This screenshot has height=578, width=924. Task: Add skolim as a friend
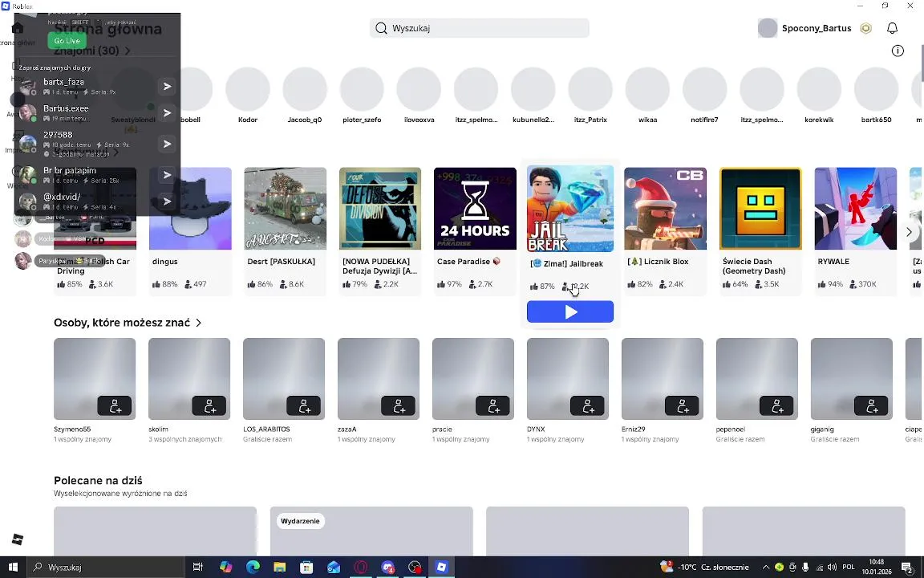[209, 405]
